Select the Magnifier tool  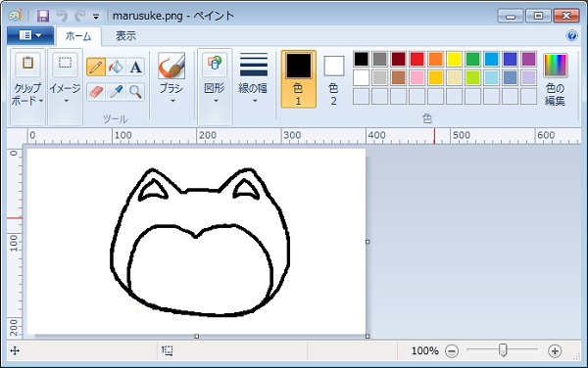coord(135,91)
